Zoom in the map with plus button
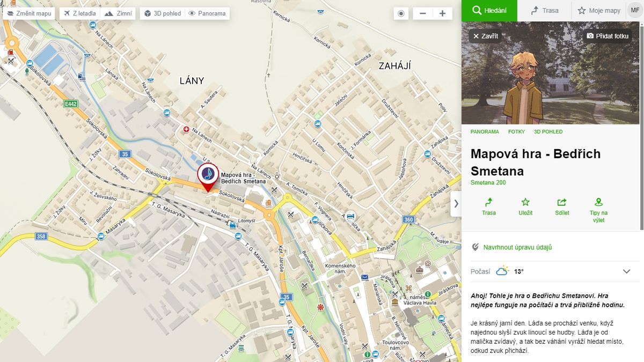644x362 pixels. [x=442, y=13]
